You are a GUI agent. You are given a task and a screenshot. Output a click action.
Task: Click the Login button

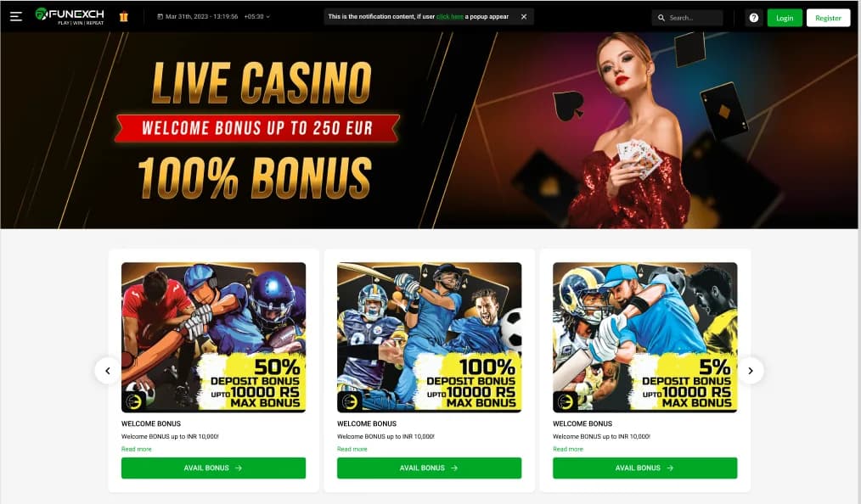pos(784,18)
